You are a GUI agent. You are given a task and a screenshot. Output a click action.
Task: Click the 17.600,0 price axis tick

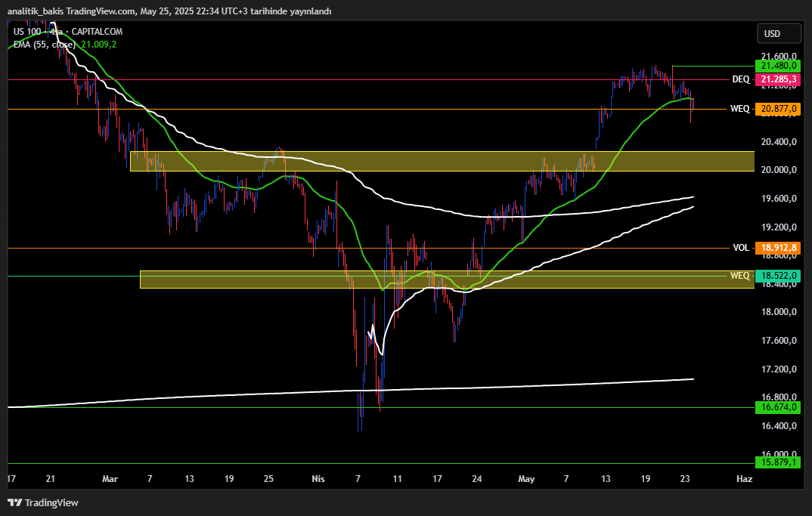coord(778,341)
